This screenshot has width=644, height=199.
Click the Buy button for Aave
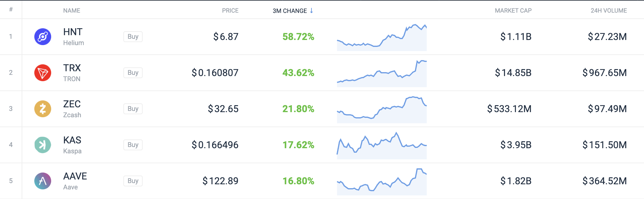point(133,181)
